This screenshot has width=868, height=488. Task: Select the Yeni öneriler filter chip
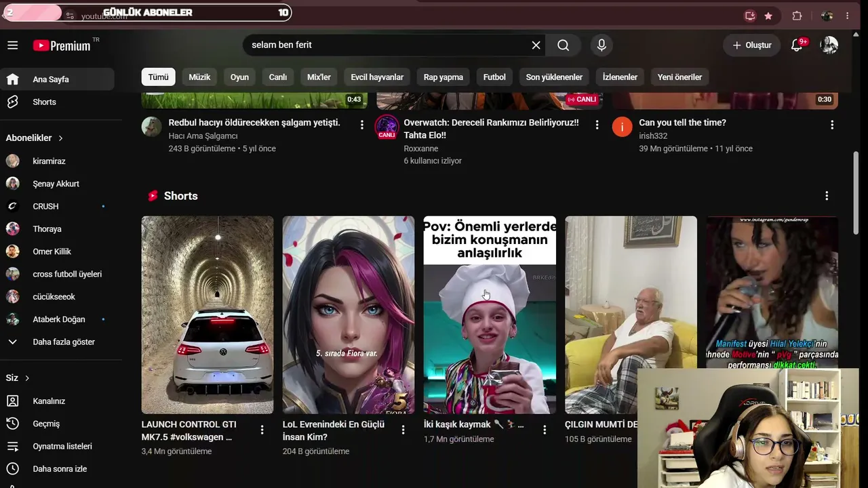[679, 77]
